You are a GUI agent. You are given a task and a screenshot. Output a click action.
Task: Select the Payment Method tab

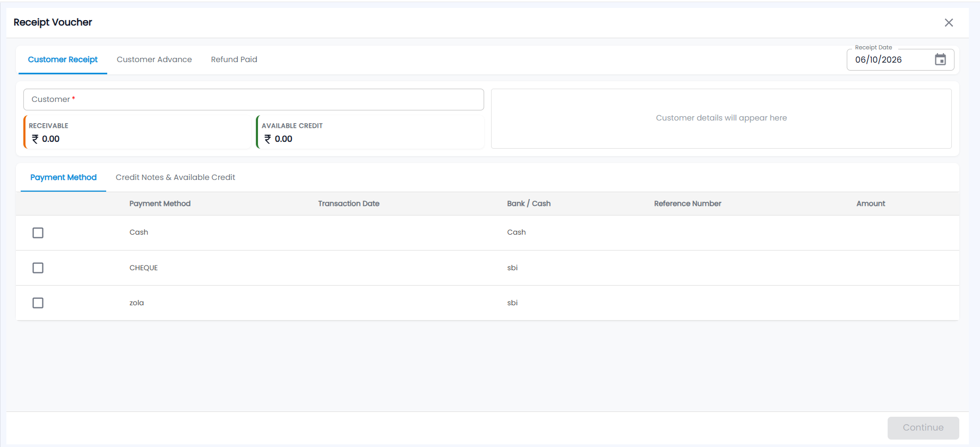63,177
